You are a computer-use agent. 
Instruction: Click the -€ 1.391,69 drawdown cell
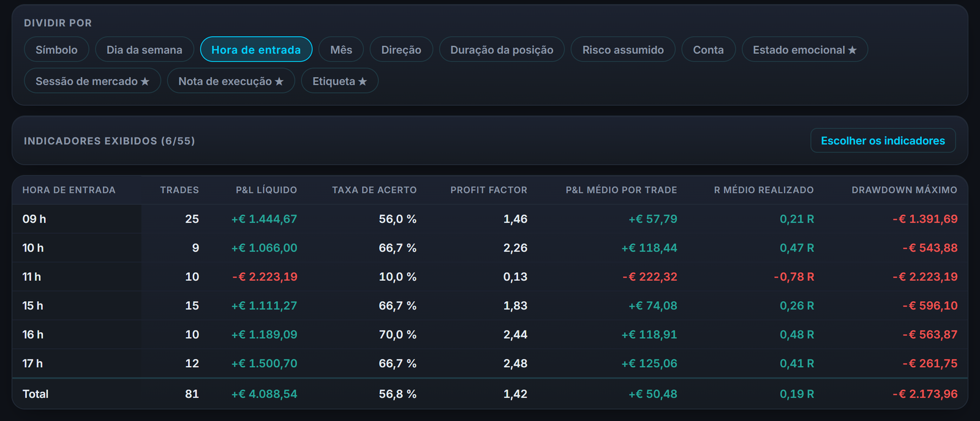(x=925, y=219)
